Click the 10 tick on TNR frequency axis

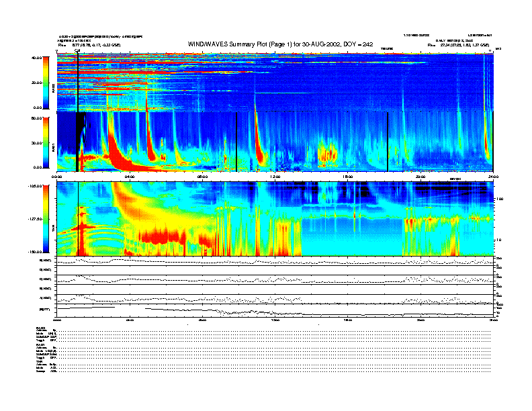pyautogui.click(x=500, y=240)
